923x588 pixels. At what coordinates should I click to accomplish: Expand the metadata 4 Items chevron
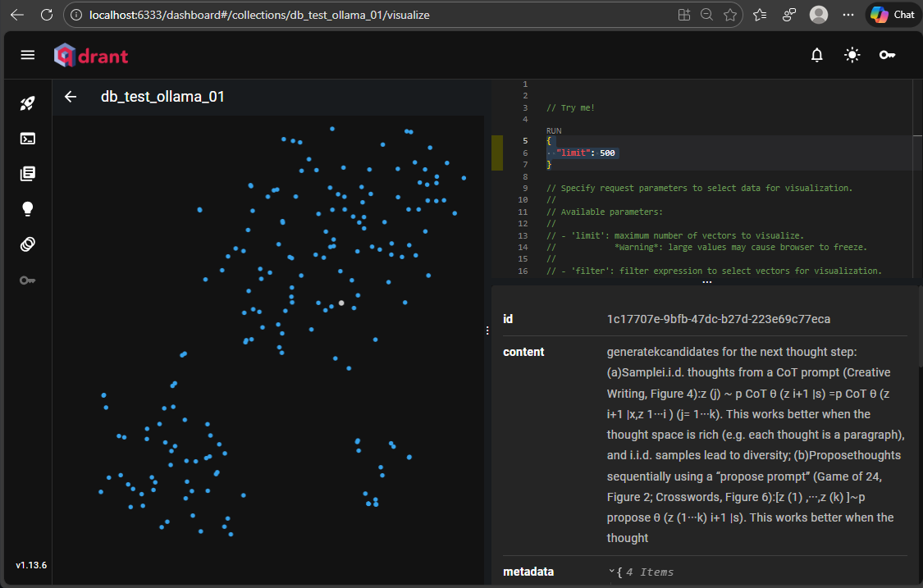(x=612, y=572)
